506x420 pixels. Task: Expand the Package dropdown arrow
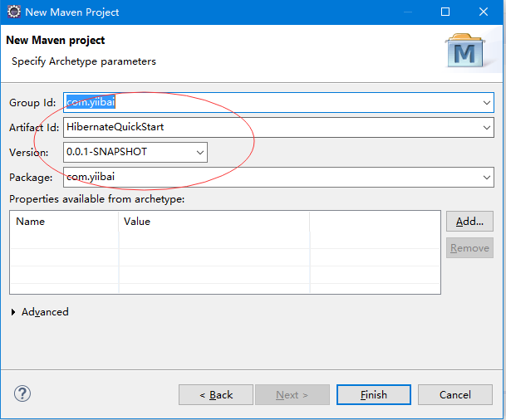click(x=486, y=178)
